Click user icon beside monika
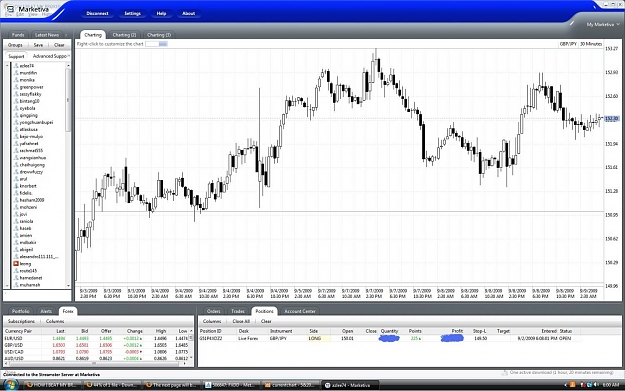625x391 pixels. coord(16,80)
